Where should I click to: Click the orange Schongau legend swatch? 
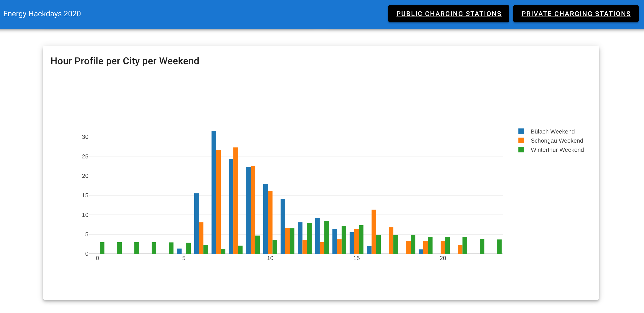pyautogui.click(x=521, y=140)
